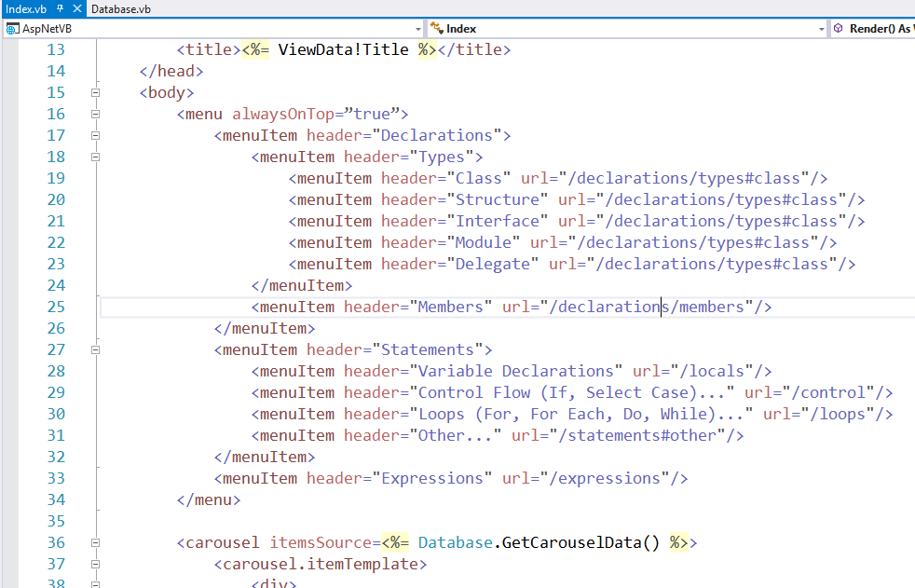This screenshot has width=915, height=588.
Task: Place cursor in the "Expressions" header text
Action: pos(431,478)
